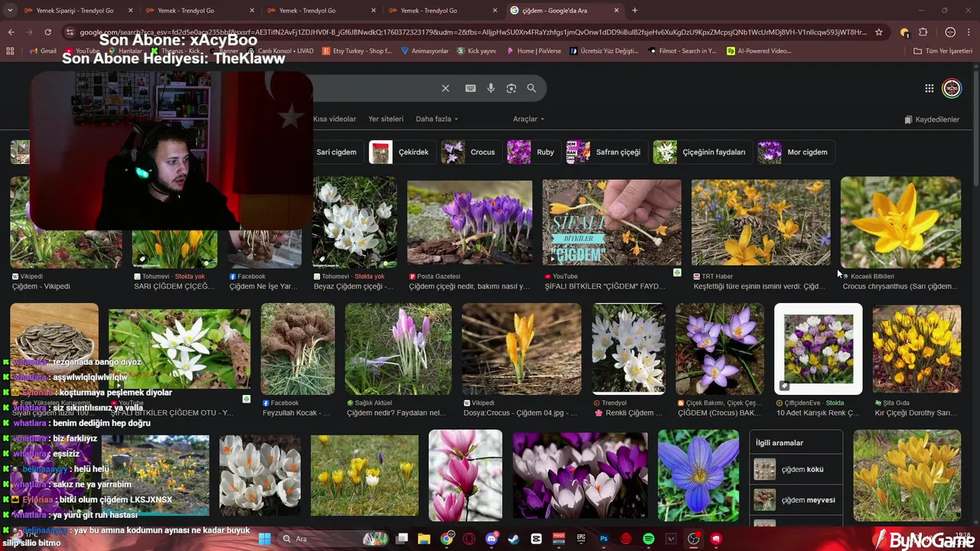Go back using Chrome's back arrow
The height and width of the screenshot is (551, 980).
tap(11, 32)
